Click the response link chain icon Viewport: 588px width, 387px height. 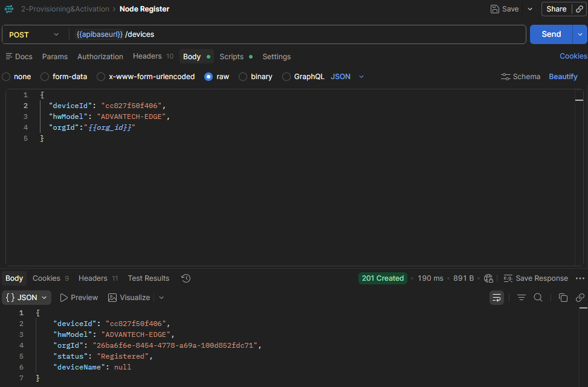(x=580, y=298)
